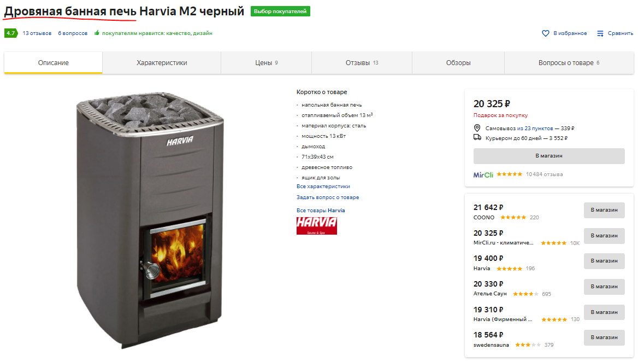The image size is (644, 361).
Task: Click the courier delivery truck icon
Action: [x=477, y=137]
